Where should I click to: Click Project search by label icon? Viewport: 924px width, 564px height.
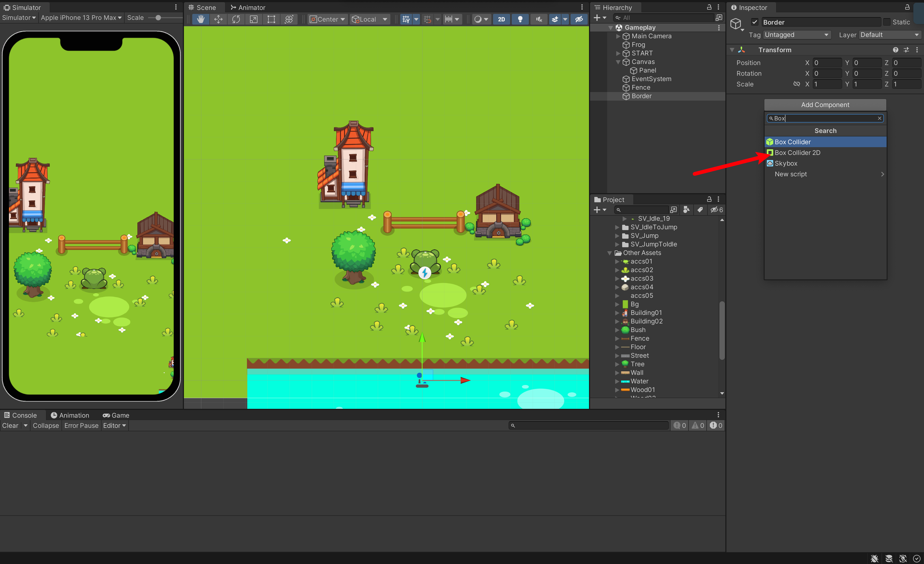700,210
